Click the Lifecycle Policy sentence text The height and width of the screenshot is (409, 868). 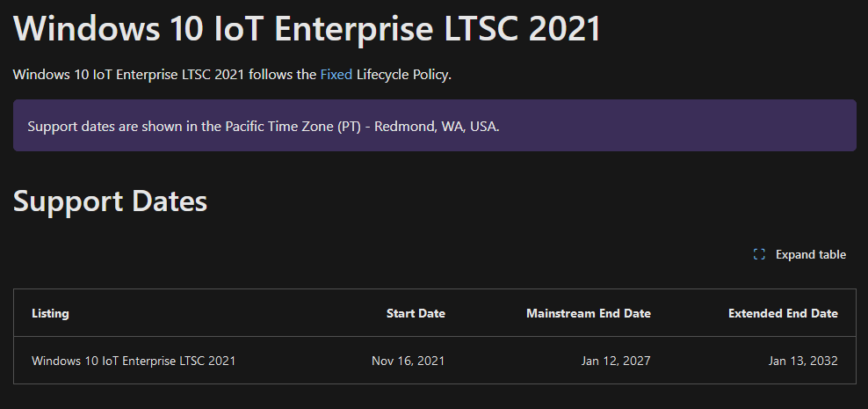tap(233, 74)
